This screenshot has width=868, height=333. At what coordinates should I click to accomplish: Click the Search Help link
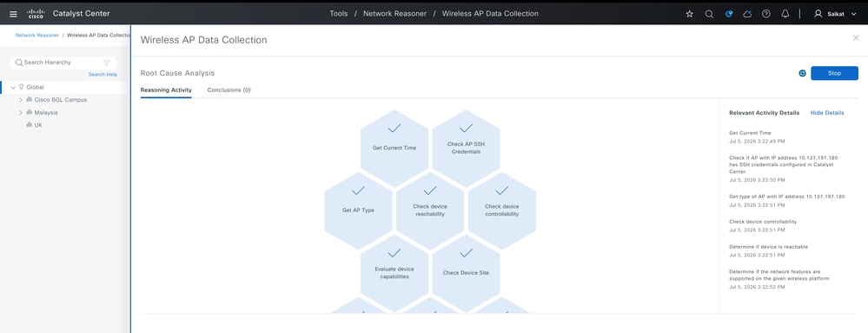coord(103,74)
